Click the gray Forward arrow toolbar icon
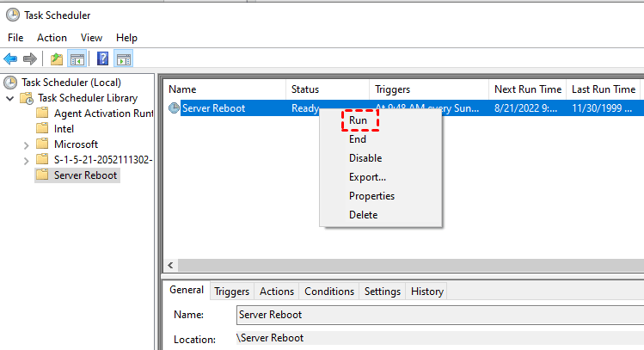644x350 pixels. (x=30, y=58)
